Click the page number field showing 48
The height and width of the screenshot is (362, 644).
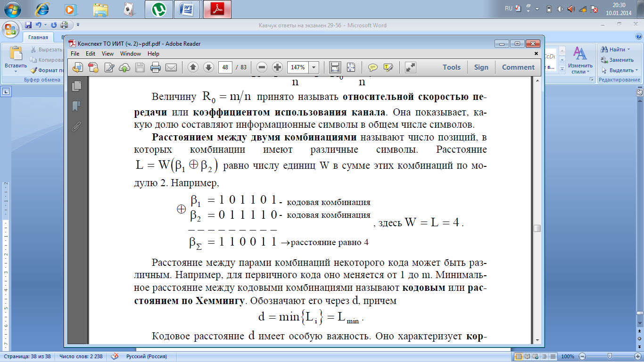click(x=225, y=67)
